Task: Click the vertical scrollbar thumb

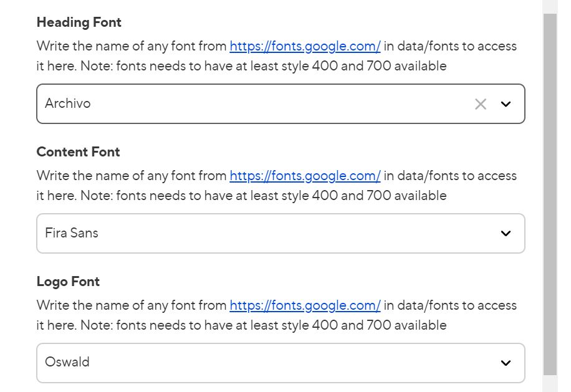Action: [x=549, y=187]
